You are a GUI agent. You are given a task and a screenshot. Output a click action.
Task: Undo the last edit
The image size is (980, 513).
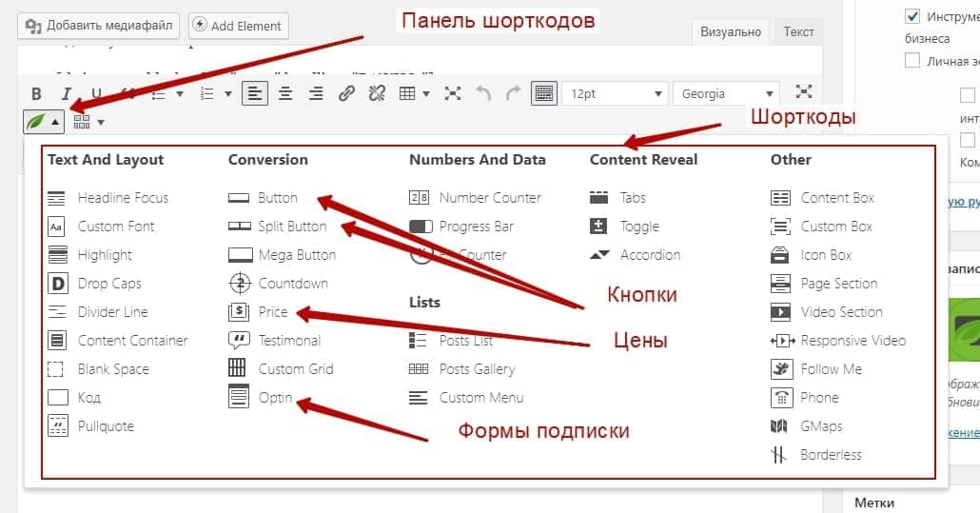(x=483, y=93)
